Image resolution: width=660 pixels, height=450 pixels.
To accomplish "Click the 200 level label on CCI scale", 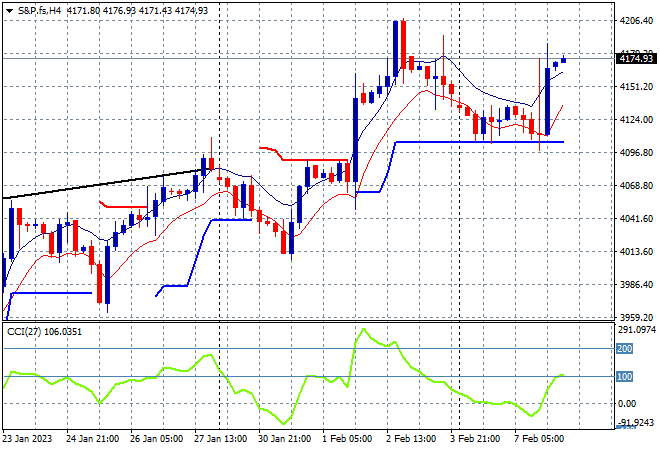I will click(626, 349).
